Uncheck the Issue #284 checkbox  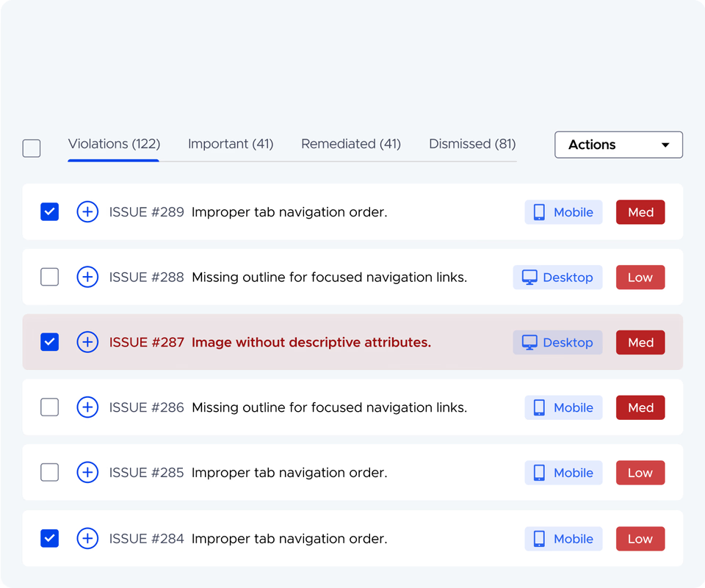tap(49, 539)
